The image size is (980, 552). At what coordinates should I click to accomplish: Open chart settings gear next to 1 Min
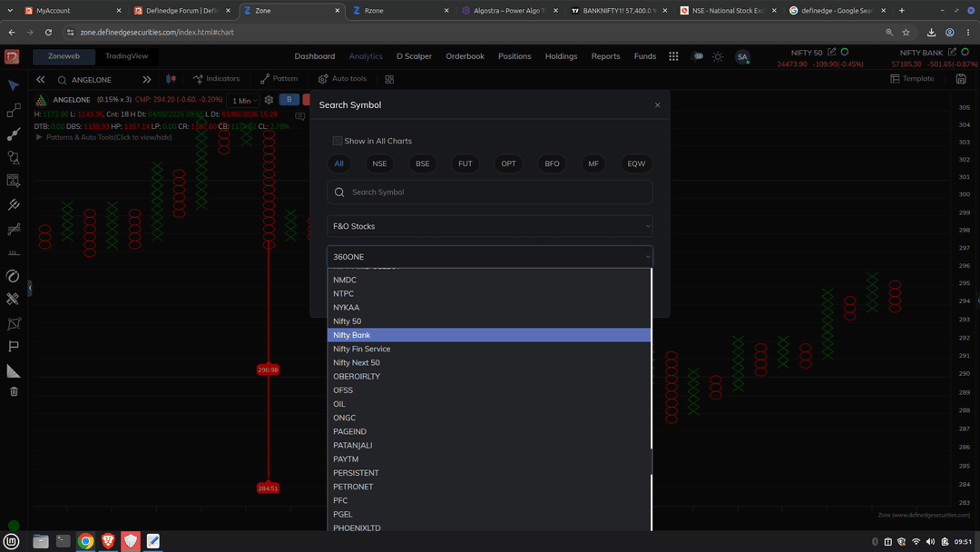[x=269, y=100]
